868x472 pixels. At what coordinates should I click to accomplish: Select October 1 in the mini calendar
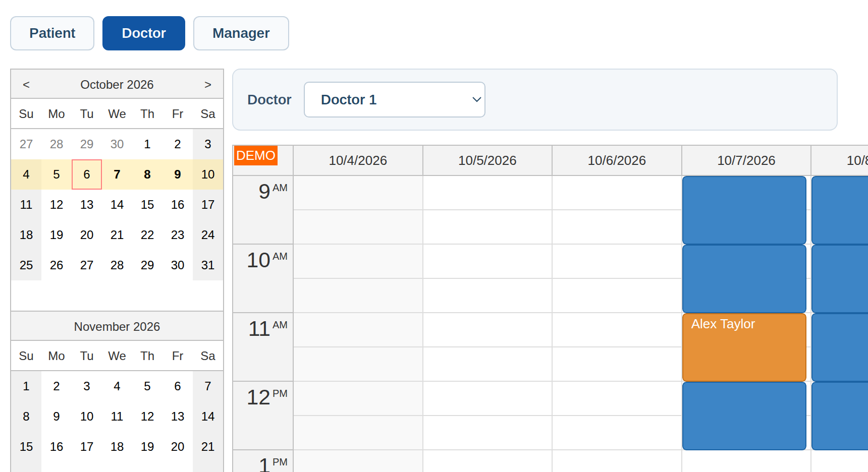coord(147,144)
